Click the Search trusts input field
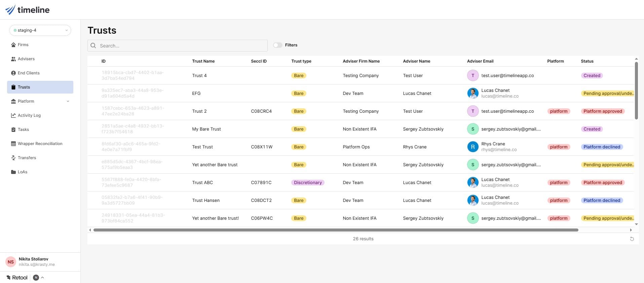The image size is (644, 283). point(182,46)
